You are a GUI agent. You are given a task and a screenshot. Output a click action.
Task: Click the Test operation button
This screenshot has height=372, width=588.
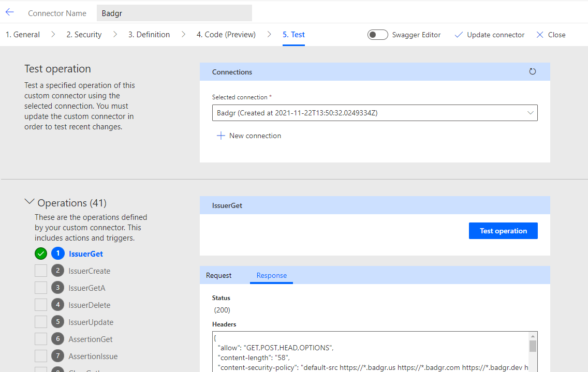click(x=503, y=231)
